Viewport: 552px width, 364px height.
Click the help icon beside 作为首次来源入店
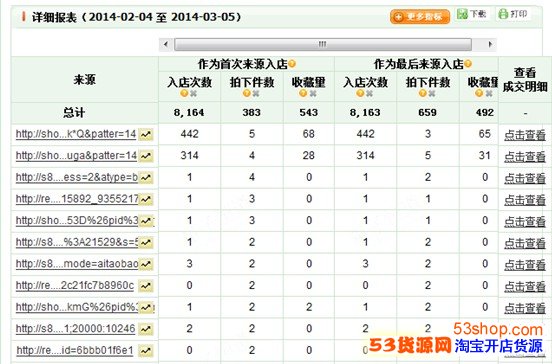292,64
